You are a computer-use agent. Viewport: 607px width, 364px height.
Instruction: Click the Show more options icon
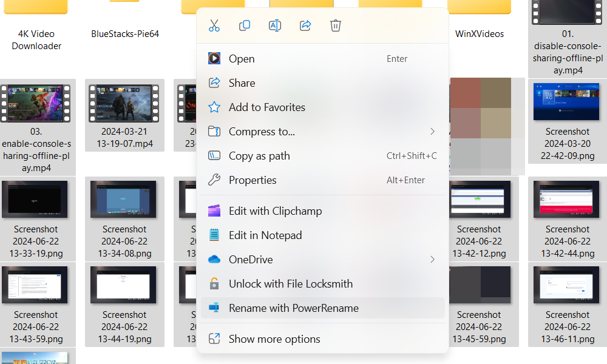pos(214,339)
